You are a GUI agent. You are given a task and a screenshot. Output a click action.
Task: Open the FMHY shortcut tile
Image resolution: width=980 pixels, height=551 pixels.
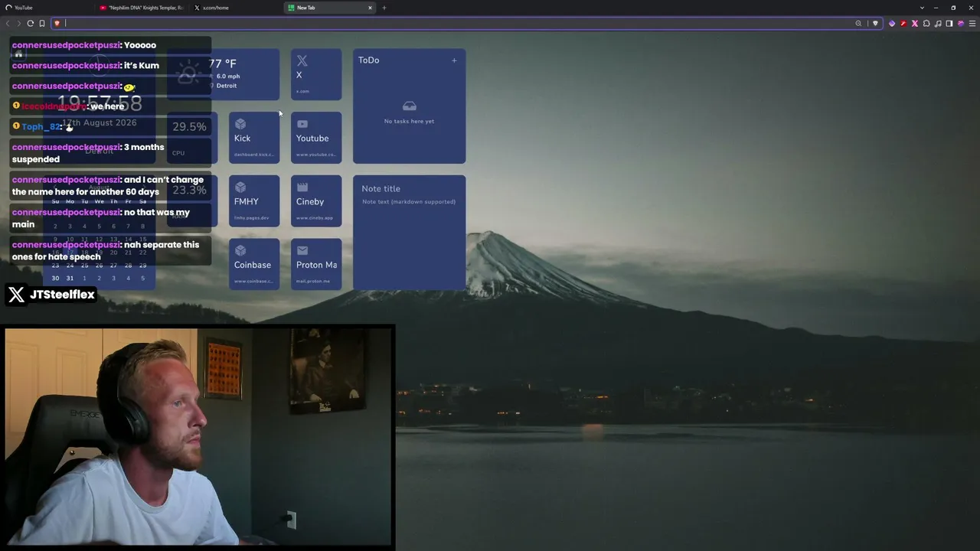254,201
